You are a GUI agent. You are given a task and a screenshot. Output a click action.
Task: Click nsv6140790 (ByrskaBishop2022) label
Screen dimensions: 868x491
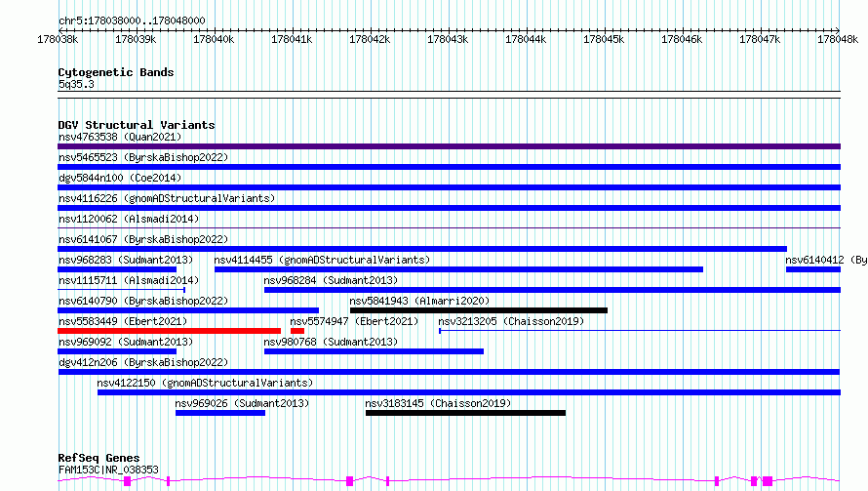(143, 301)
